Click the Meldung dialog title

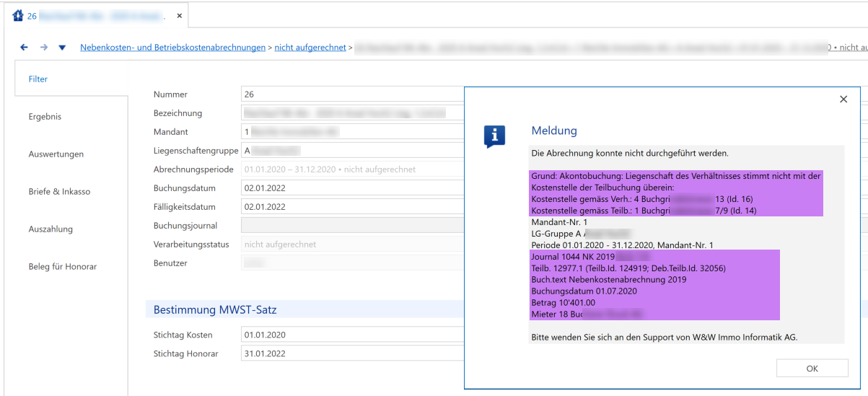coord(554,131)
